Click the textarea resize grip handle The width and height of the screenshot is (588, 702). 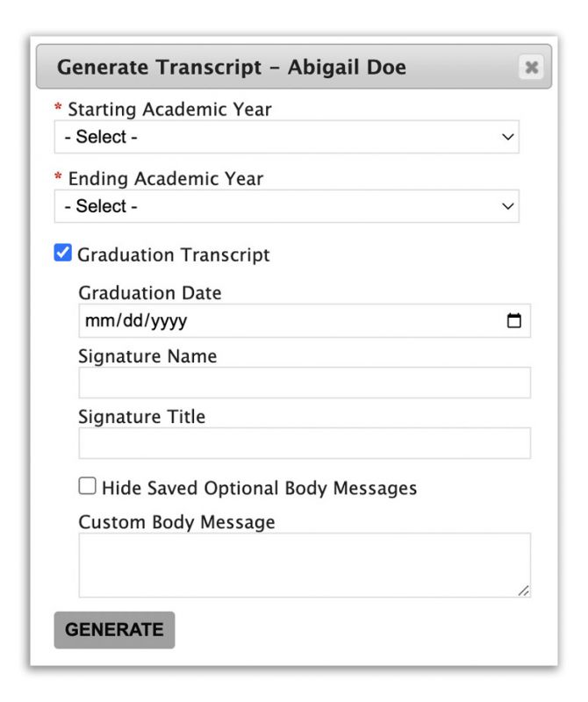tap(524, 591)
